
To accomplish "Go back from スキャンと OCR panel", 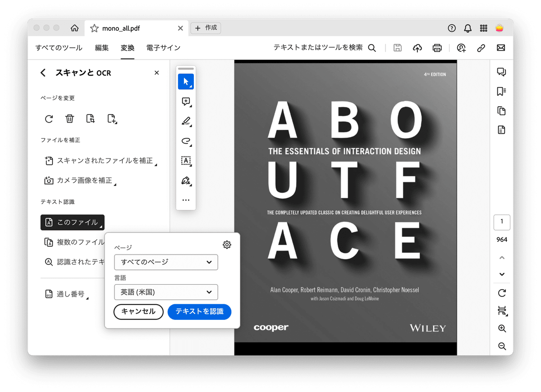I will coord(43,73).
